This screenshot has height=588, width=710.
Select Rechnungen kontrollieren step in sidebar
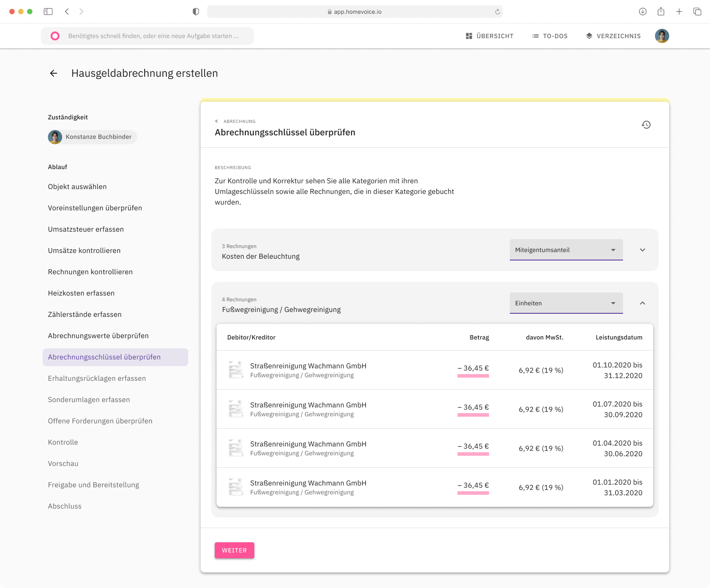click(x=90, y=272)
